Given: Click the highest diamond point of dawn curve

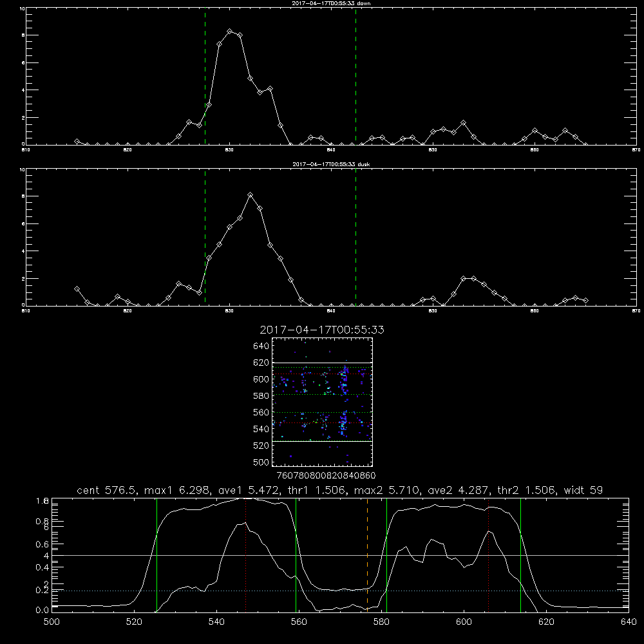Looking at the screenshot, I should tap(230, 31).
